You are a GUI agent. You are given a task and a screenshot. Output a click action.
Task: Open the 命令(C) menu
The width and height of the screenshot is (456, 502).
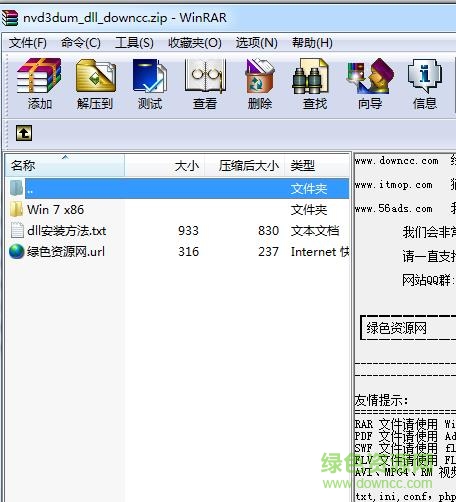81,43
